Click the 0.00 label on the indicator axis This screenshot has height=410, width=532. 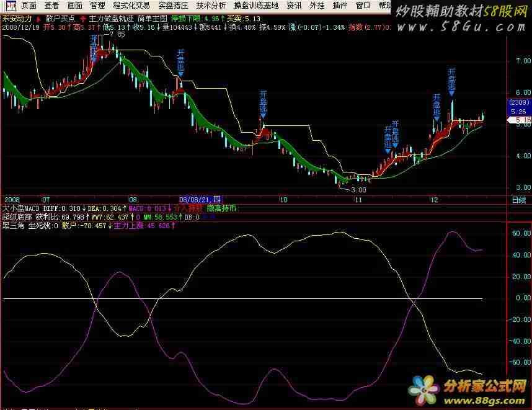(523, 298)
